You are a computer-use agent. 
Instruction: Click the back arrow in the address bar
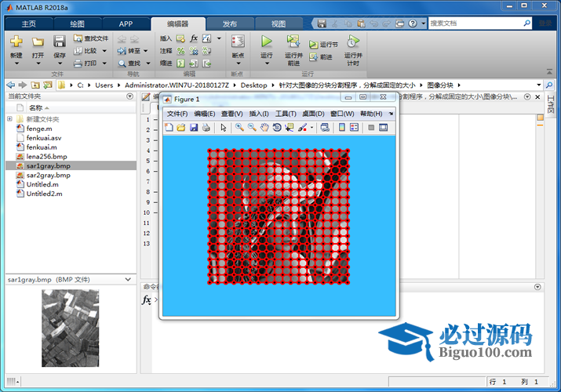[x=11, y=85]
